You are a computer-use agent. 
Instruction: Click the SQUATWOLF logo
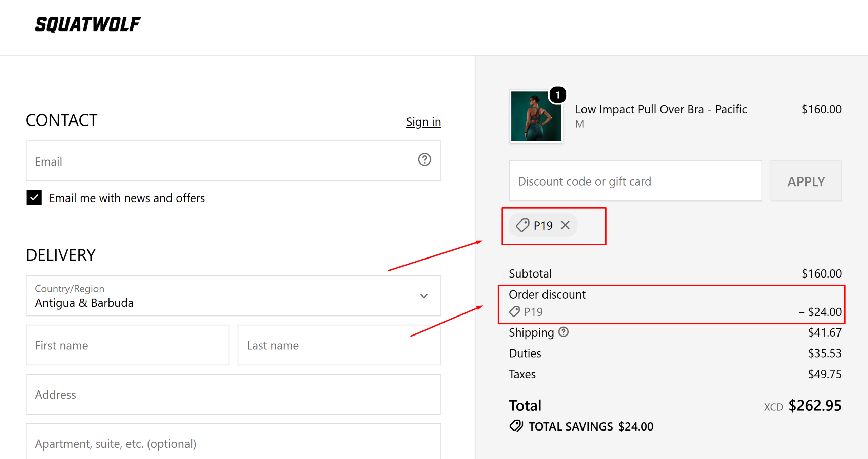pyautogui.click(x=88, y=24)
